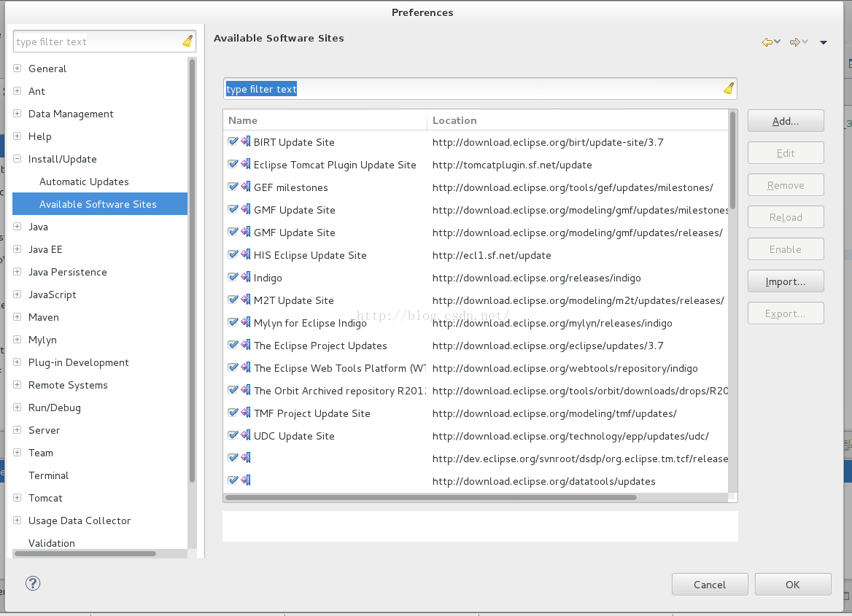
Task: Click the site icon beside M2T Update Site
Action: 246,300
